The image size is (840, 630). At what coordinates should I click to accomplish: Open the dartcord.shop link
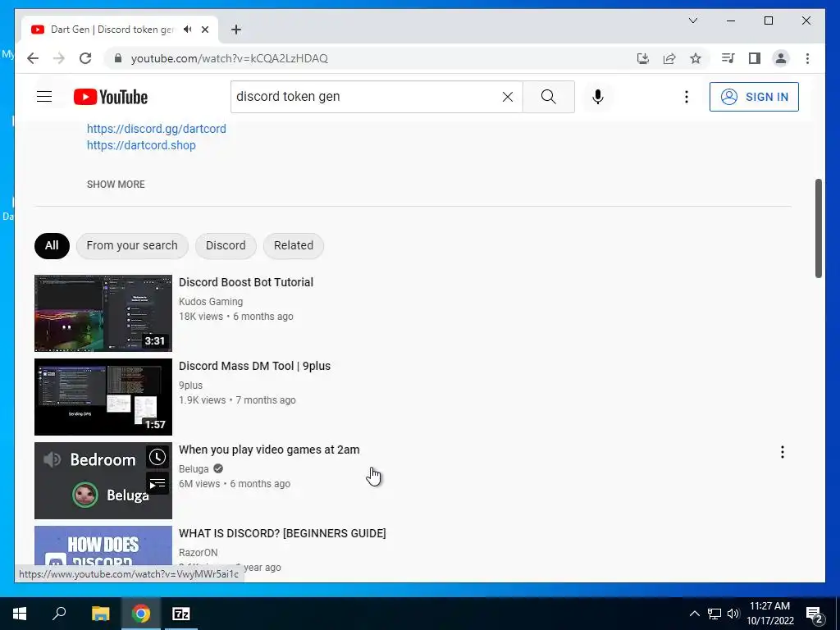click(x=141, y=145)
